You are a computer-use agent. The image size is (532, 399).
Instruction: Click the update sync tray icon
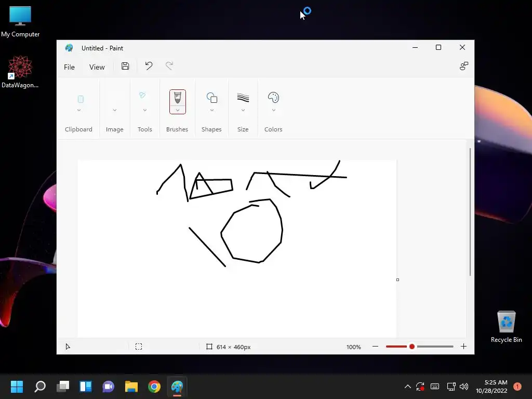[x=420, y=387]
